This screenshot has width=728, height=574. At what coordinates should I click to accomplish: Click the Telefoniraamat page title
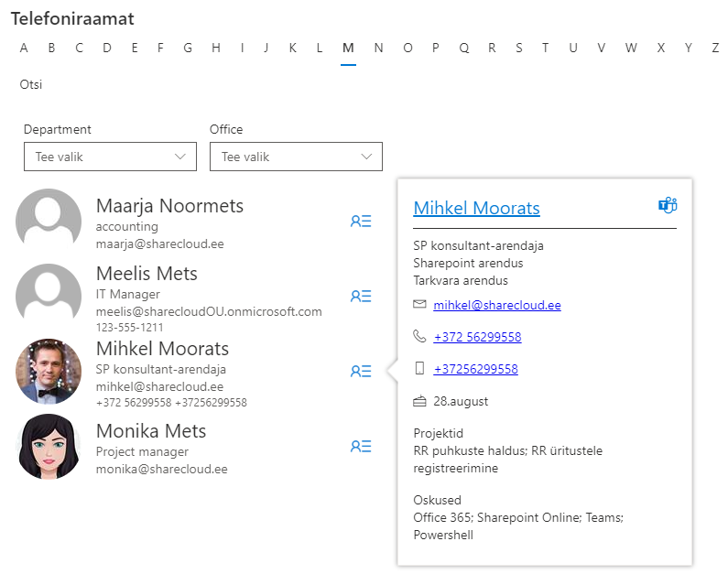pos(72,19)
